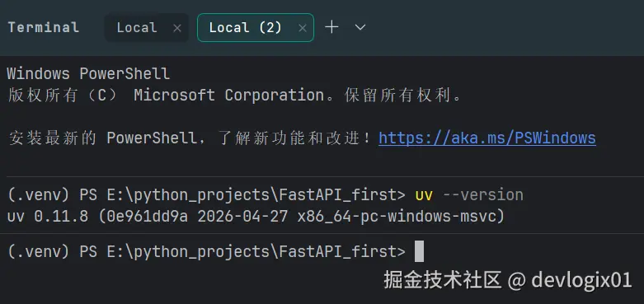The height and width of the screenshot is (304, 644).
Task: Close the Local terminal tab
Action: tap(177, 28)
